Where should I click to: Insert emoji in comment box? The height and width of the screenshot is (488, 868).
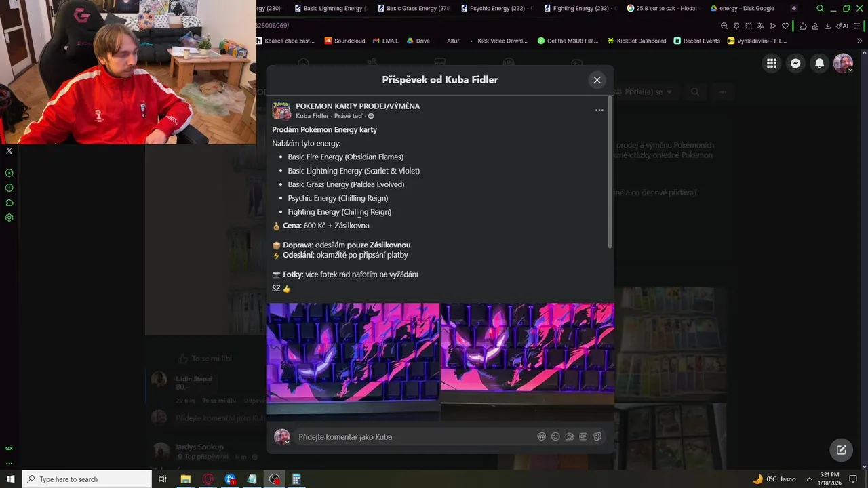tap(555, 436)
